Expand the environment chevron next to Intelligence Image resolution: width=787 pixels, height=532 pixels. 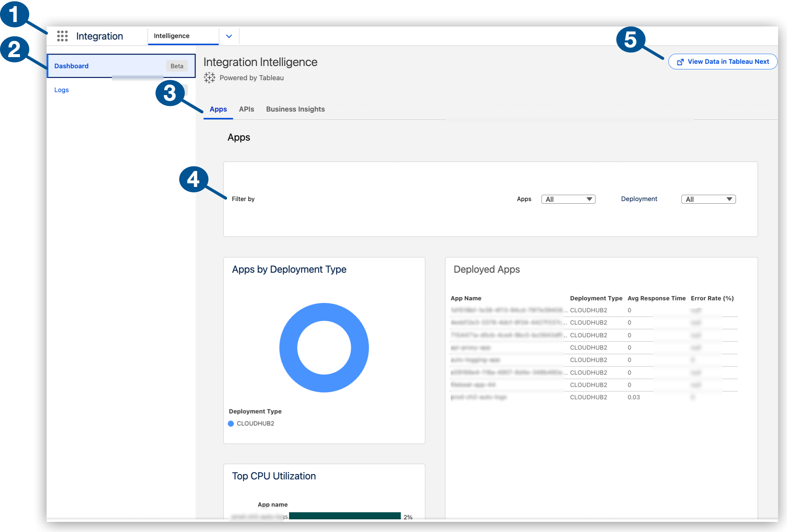tap(229, 36)
